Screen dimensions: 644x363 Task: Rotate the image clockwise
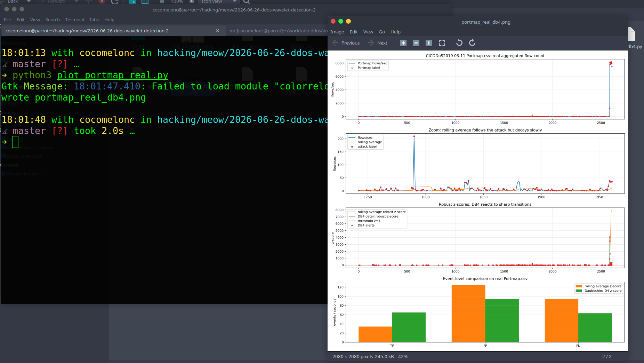pyautogui.click(x=472, y=43)
